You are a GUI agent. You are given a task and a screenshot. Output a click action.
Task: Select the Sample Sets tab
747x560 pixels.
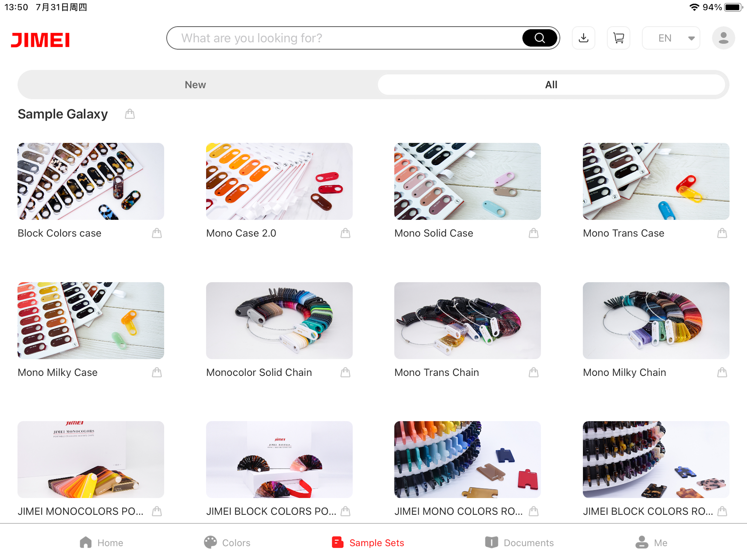(x=368, y=542)
